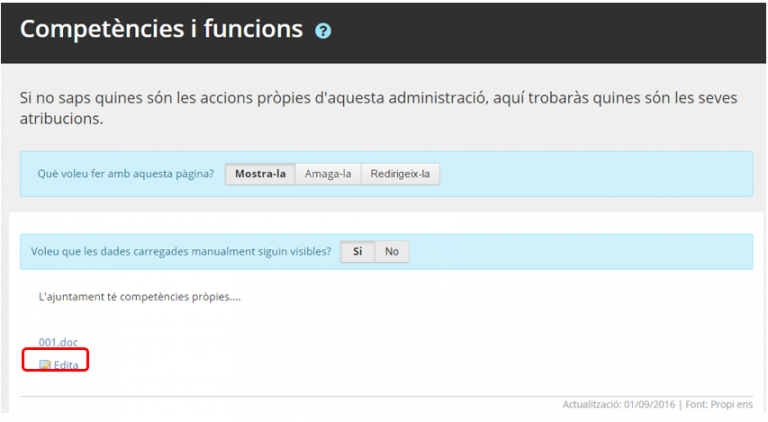This screenshot has width=768, height=422.
Task: Set manual data visibility to No
Action: click(392, 252)
